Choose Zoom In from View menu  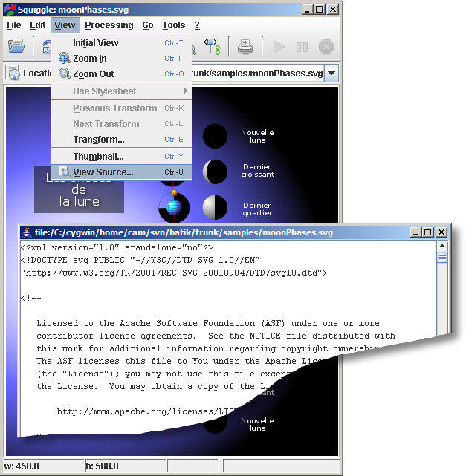click(89, 59)
